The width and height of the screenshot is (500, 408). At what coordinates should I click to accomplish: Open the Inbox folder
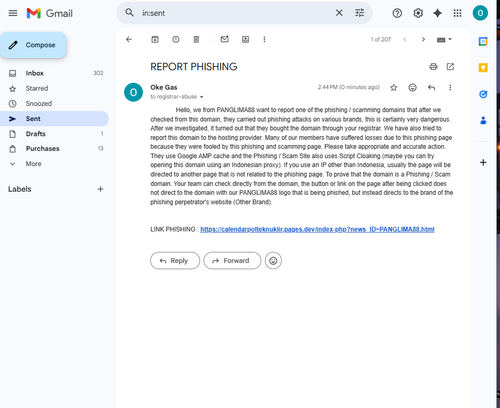[x=54, y=73]
